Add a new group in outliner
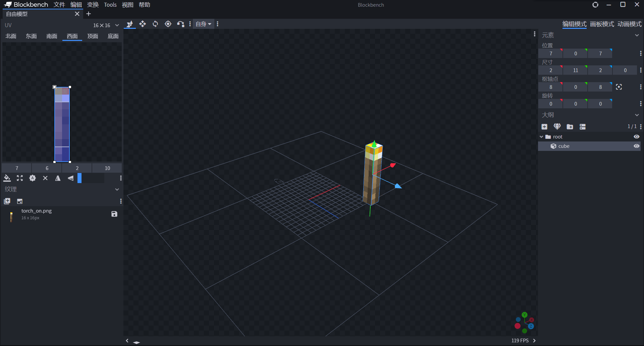Screen dimensions: 644x346 coord(570,127)
